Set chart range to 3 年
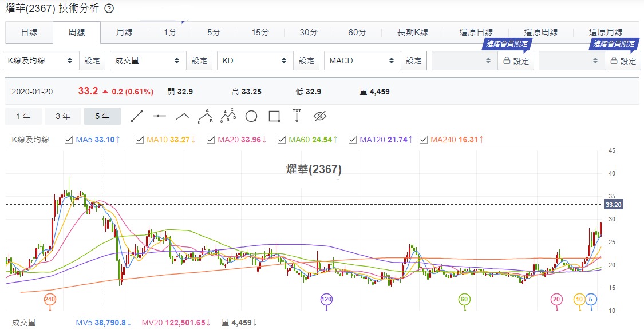Image resolution: width=644 pixels, height=330 pixels. coord(63,116)
